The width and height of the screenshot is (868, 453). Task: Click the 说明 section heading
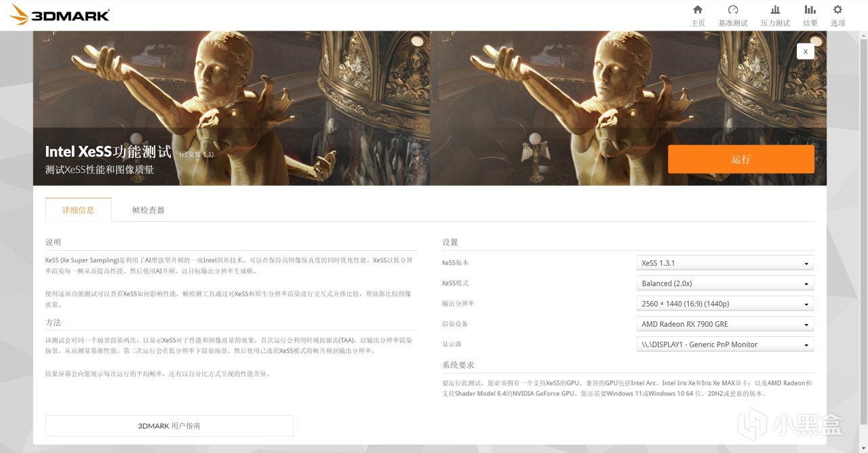(54, 242)
